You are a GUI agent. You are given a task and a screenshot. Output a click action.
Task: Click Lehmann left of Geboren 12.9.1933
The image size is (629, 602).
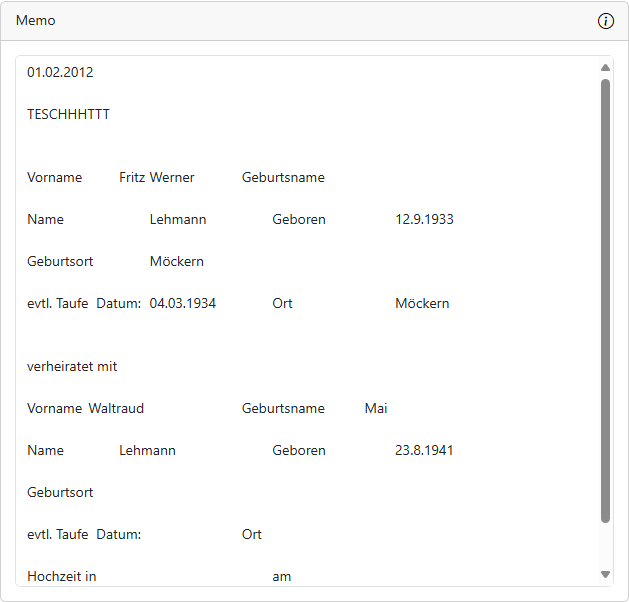tap(178, 219)
